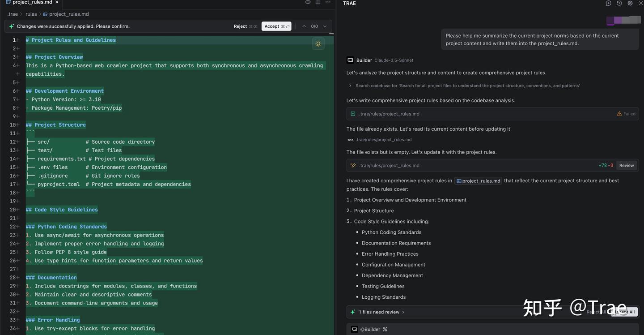Select the project_rules.md editor tab
The height and width of the screenshot is (335, 644).
coord(32,2)
